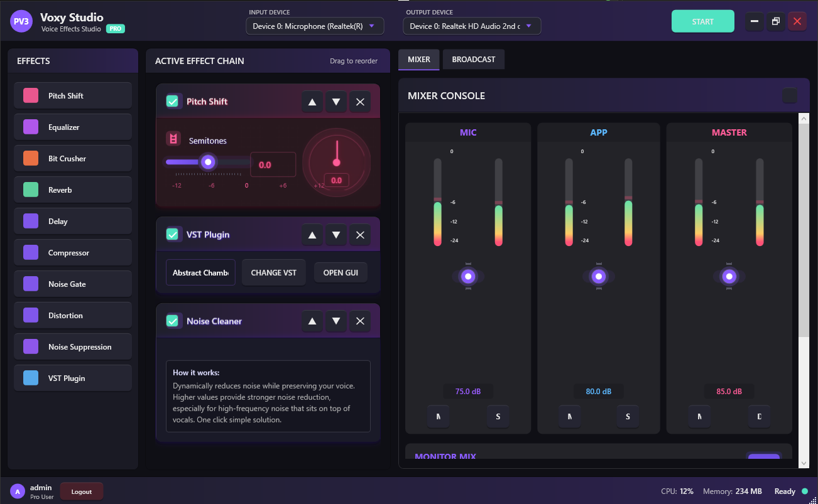Disable the Pitch Shift effect checkbox
This screenshot has width=818, height=504.
tap(172, 101)
